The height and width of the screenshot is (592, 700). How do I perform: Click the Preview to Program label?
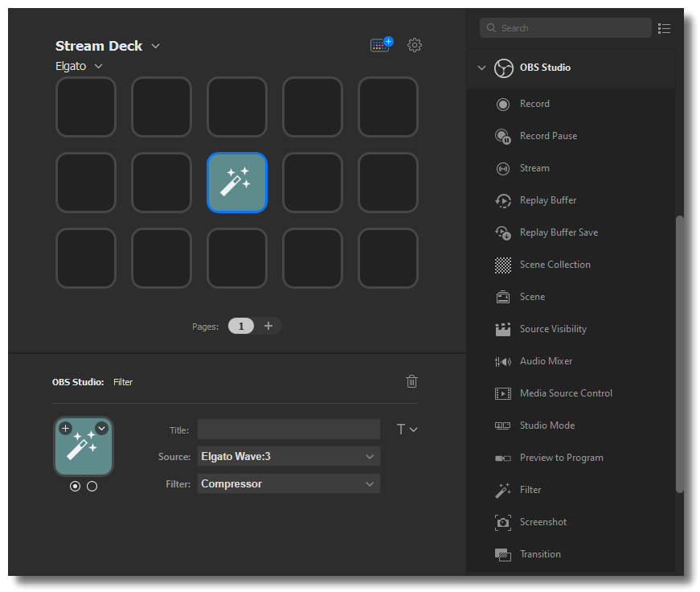coord(562,458)
